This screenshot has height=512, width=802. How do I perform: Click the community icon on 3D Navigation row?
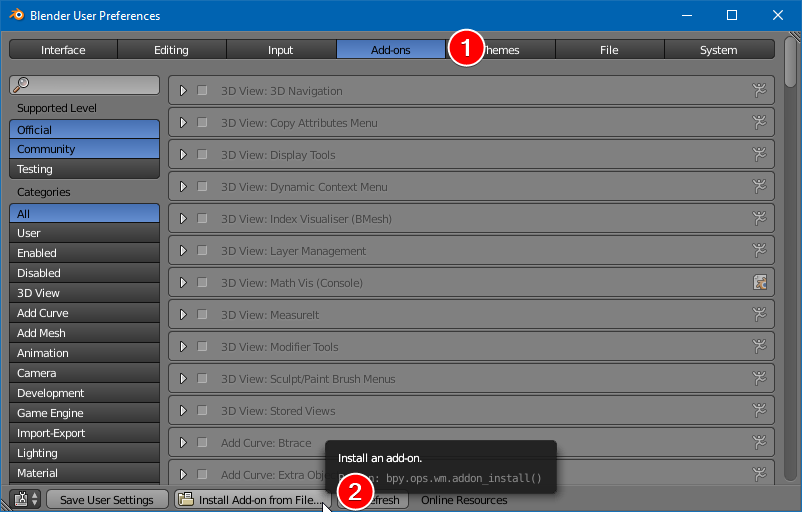coord(760,91)
